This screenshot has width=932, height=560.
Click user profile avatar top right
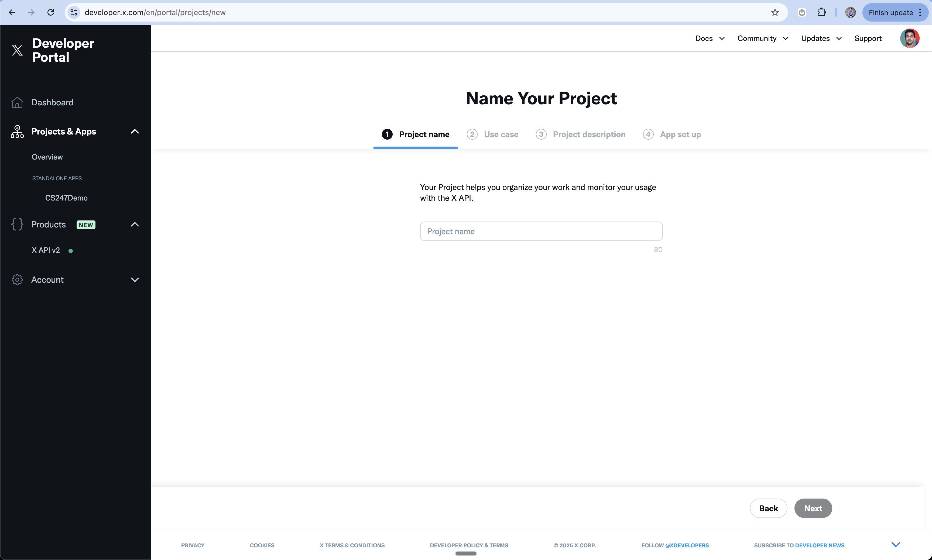tap(909, 39)
